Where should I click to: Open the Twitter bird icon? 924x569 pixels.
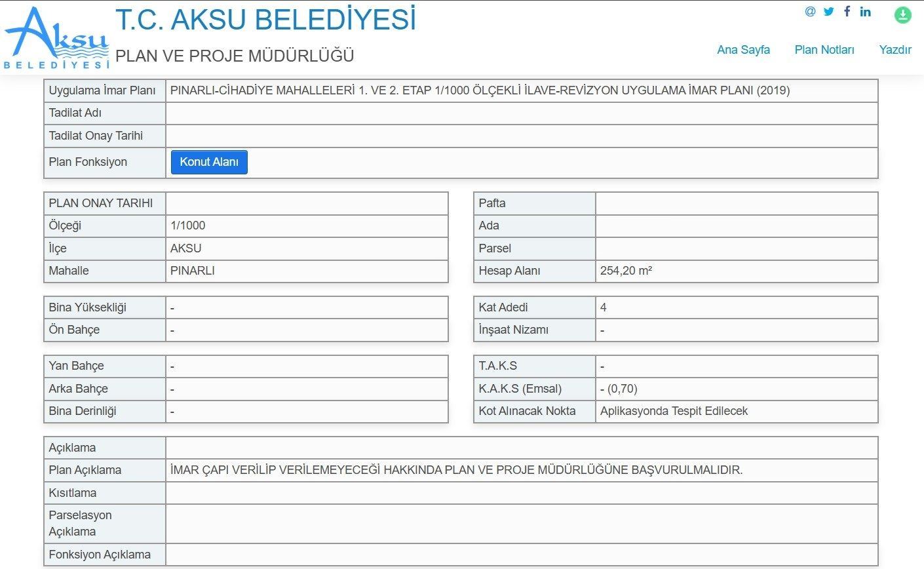[x=829, y=12]
